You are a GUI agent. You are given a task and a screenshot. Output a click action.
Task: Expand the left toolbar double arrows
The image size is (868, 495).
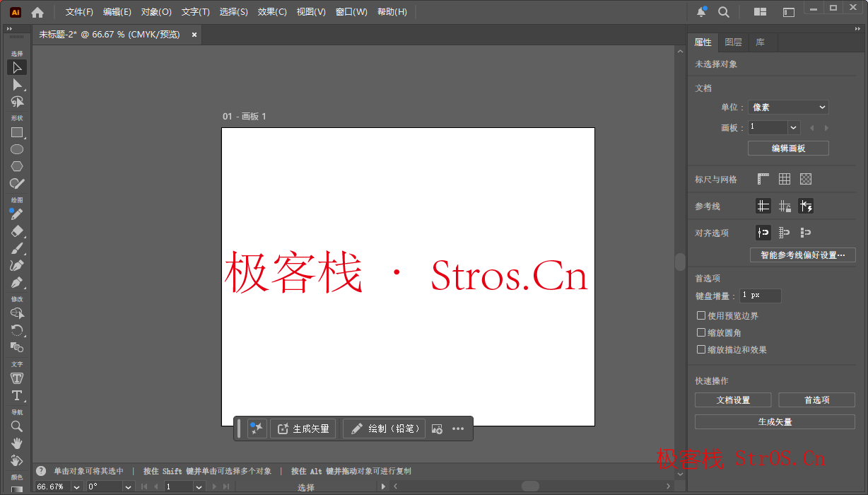tap(9, 28)
